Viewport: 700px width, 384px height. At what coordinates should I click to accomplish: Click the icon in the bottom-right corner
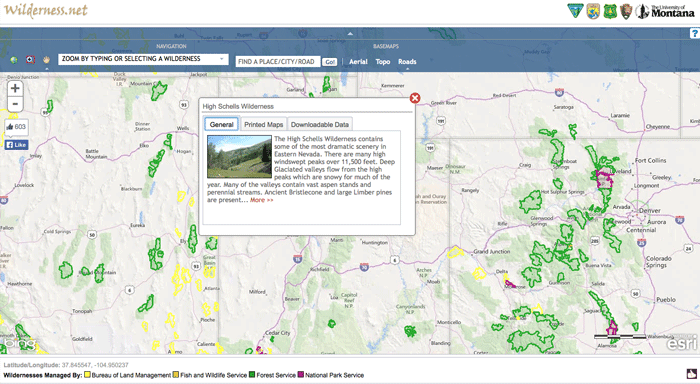tap(692, 374)
